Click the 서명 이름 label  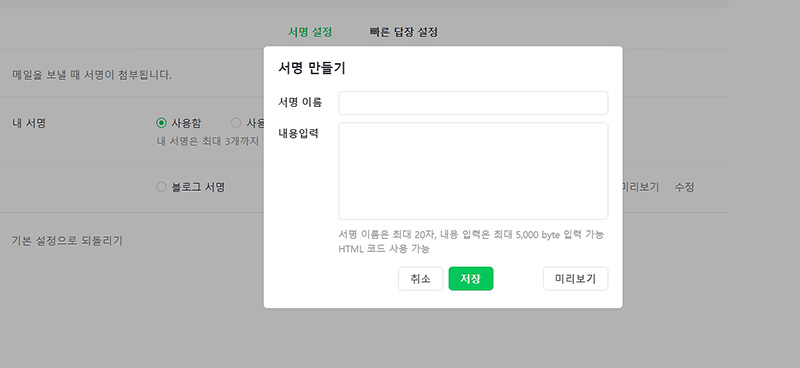[x=300, y=102]
